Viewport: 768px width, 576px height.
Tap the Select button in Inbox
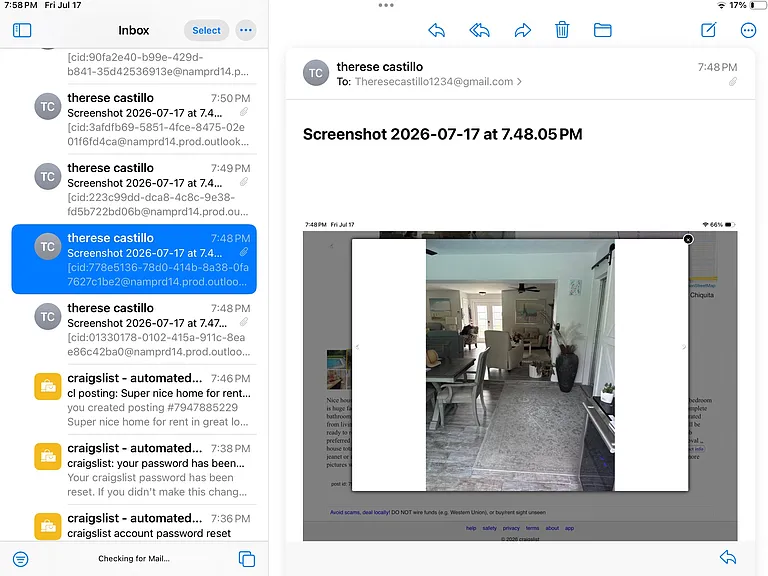[206, 30]
